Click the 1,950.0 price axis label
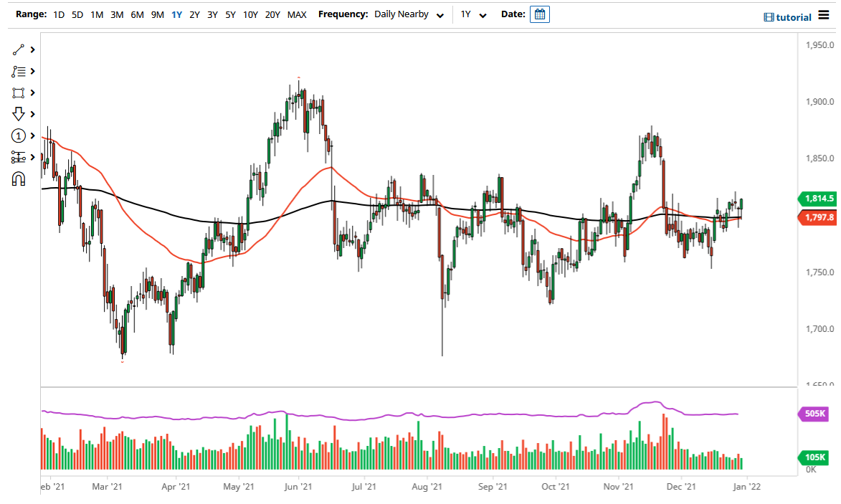Image resolution: width=841 pixels, height=504 pixels. 820,45
